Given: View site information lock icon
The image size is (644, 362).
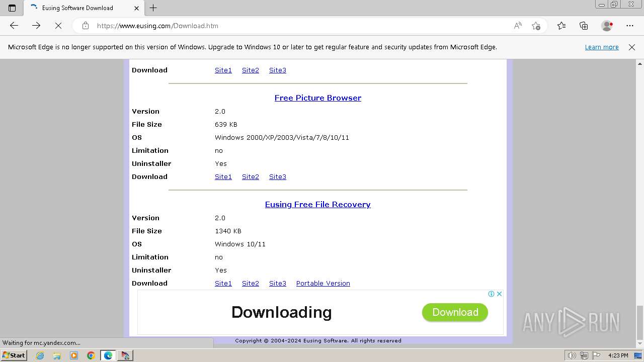Looking at the screenshot, I should tap(86, 26).
